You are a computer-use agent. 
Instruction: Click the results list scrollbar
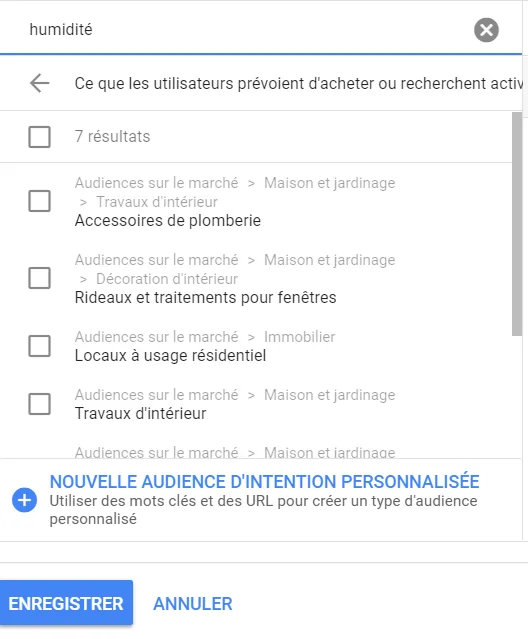[517, 224]
